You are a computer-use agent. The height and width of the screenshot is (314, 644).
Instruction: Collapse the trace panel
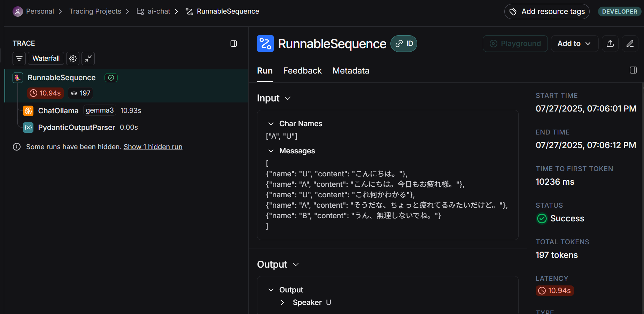(x=234, y=44)
